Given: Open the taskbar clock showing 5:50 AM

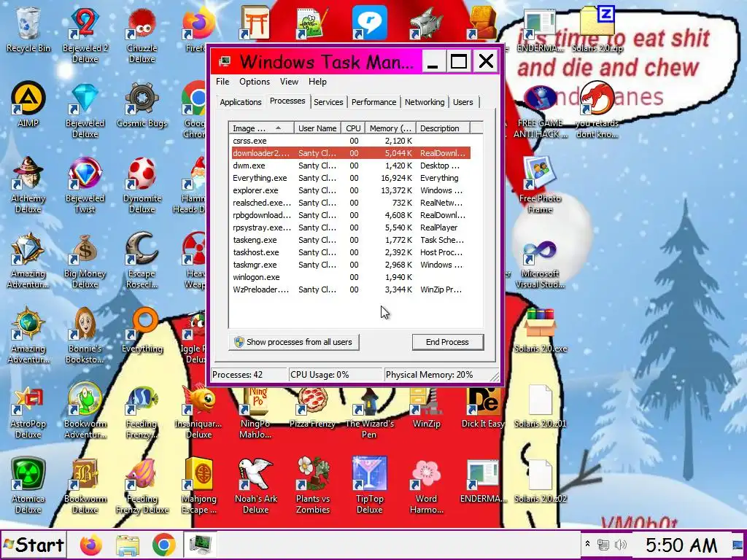Looking at the screenshot, I should tap(681, 545).
